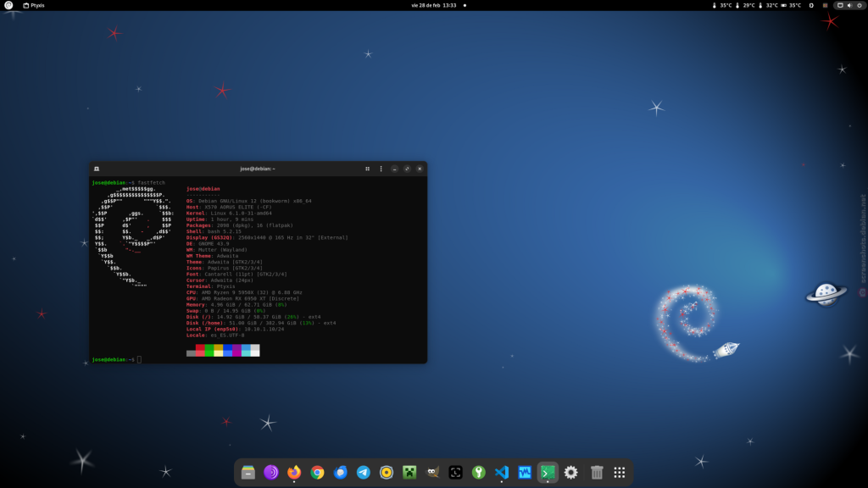This screenshot has width=868, height=488.
Task: Open the system monitor dock icon
Action: (525, 473)
